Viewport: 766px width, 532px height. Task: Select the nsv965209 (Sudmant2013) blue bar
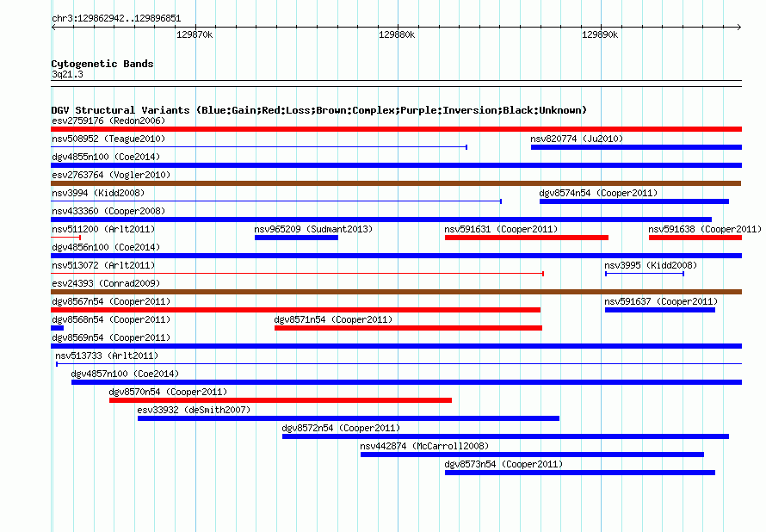[x=296, y=238]
